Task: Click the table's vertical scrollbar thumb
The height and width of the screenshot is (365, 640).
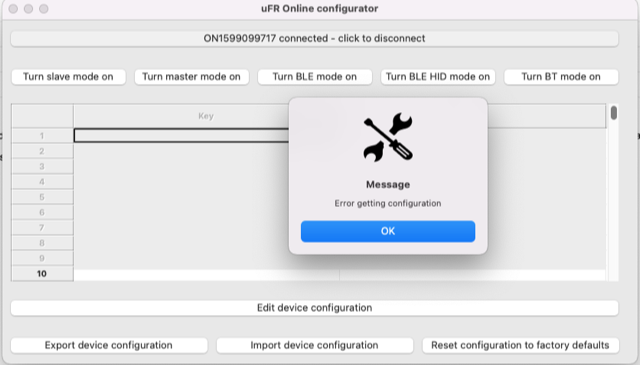Action: pyautogui.click(x=613, y=113)
